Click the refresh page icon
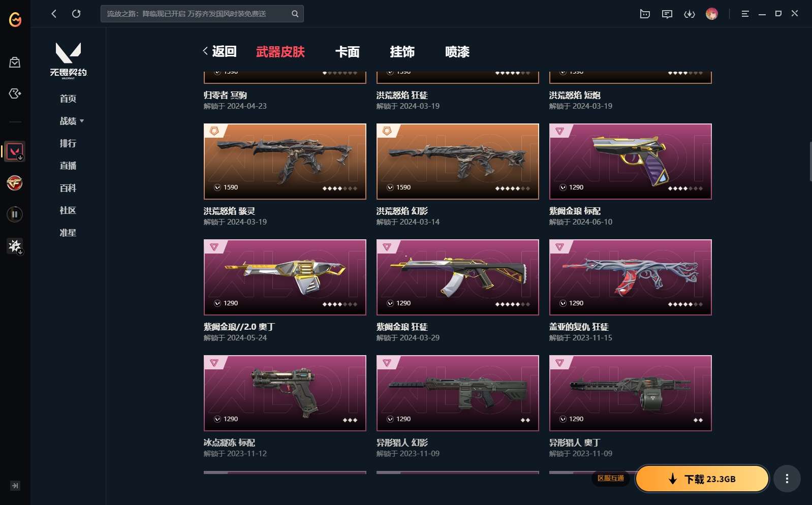 76,14
